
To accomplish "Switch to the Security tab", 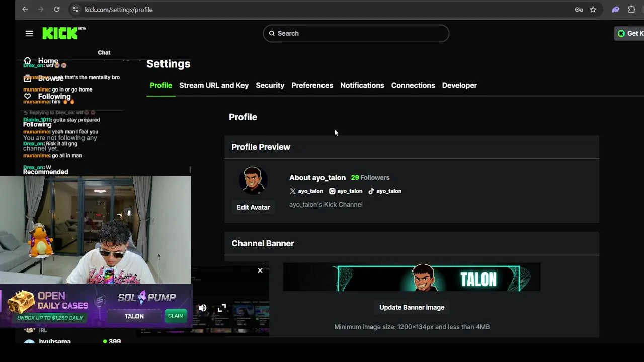I will click(270, 85).
